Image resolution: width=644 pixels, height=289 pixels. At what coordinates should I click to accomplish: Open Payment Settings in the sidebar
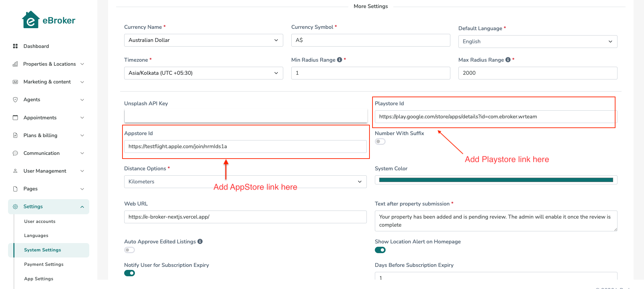point(44,264)
